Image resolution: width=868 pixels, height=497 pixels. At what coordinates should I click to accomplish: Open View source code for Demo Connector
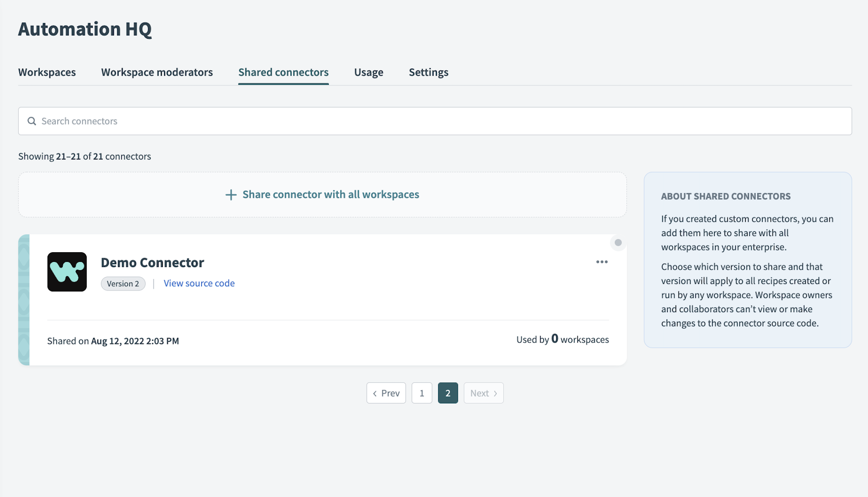[x=199, y=283]
